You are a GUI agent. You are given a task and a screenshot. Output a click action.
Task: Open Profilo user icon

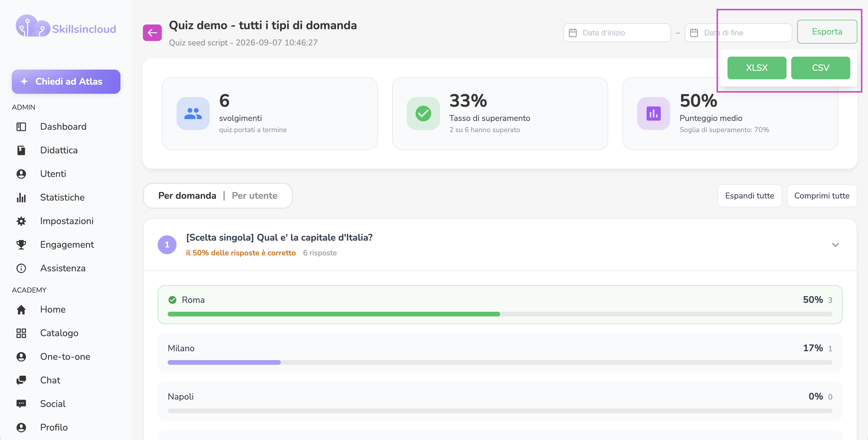point(21,427)
